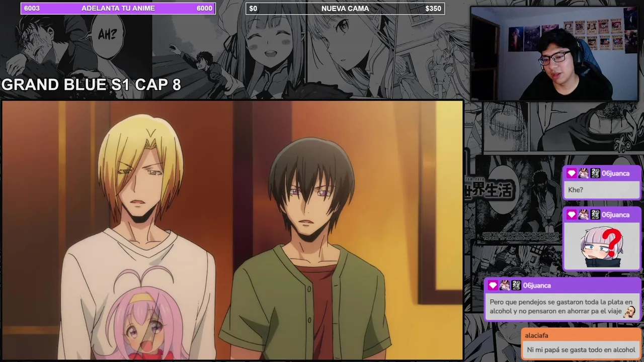Click the "Khe?" chat message text
The image size is (644, 362).
click(576, 190)
